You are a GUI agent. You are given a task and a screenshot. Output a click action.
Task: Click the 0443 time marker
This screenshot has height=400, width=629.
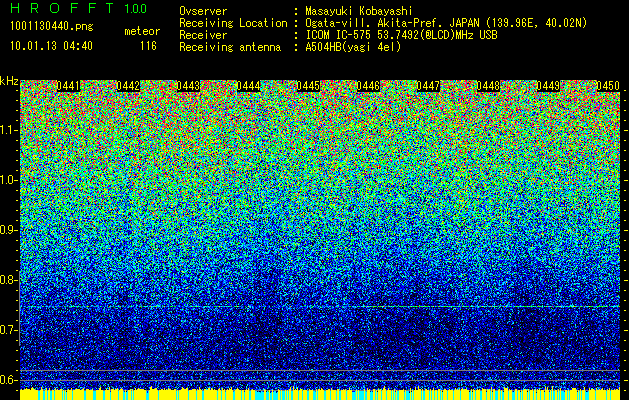[x=188, y=86]
